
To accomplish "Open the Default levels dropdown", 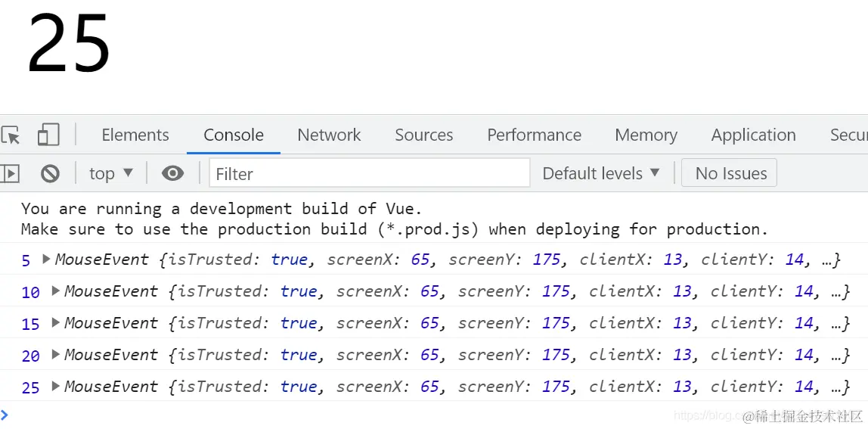I will (601, 173).
